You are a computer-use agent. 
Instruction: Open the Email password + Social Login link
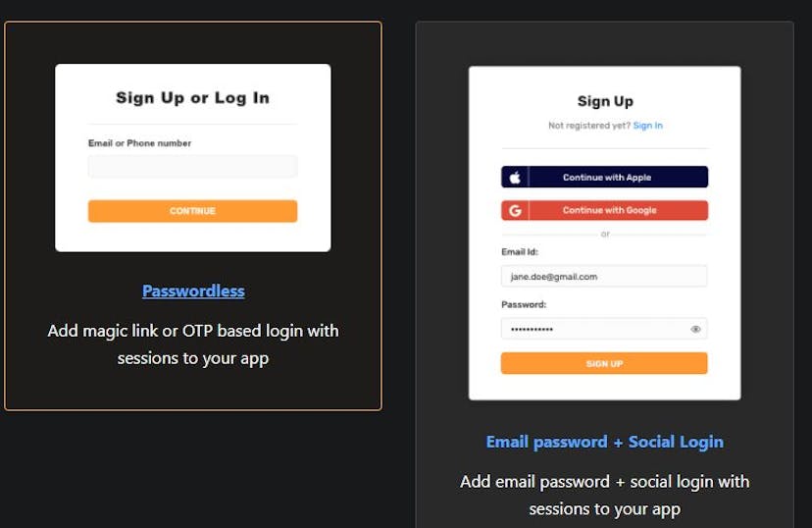(x=604, y=442)
